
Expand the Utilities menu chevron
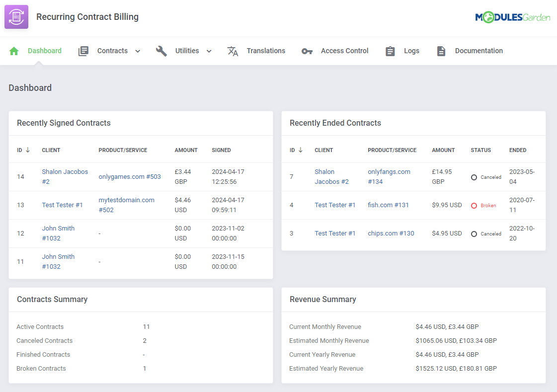209,51
